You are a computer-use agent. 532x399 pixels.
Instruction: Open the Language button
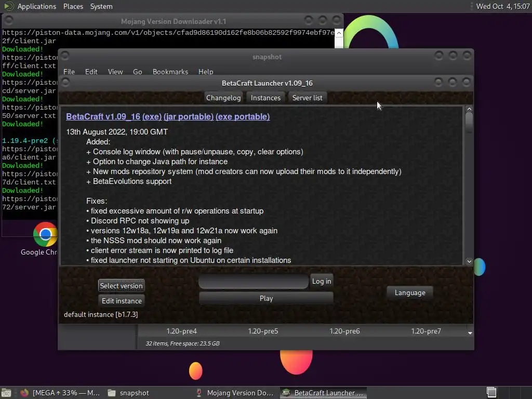coord(410,292)
